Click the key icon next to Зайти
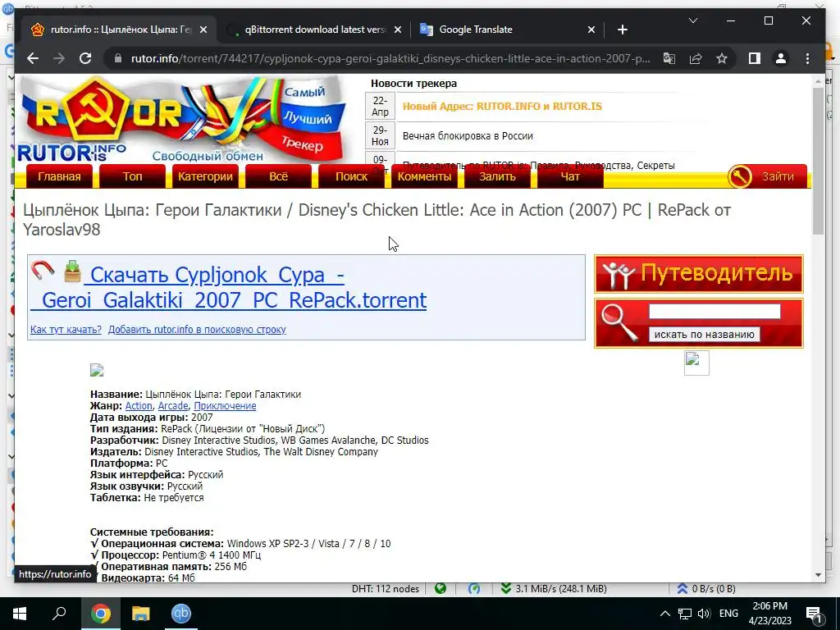The width and height of the screenshot is (840, 630). [x=740, y=176]
